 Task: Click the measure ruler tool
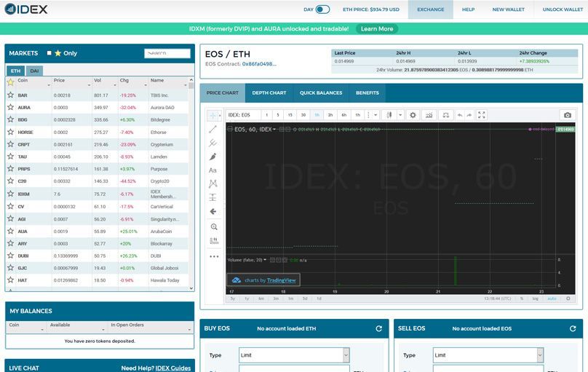tap(214, 241)
